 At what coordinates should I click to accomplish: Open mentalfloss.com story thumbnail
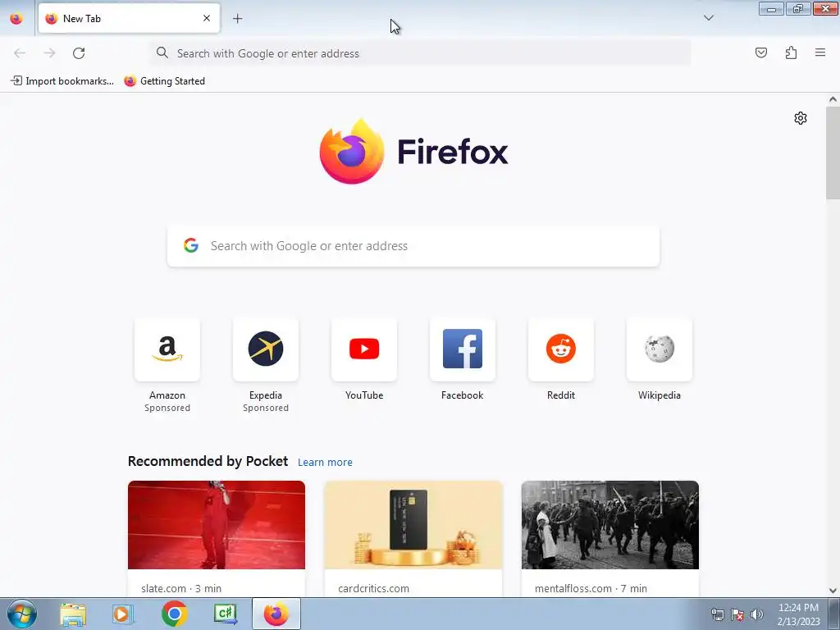point(610,525)
